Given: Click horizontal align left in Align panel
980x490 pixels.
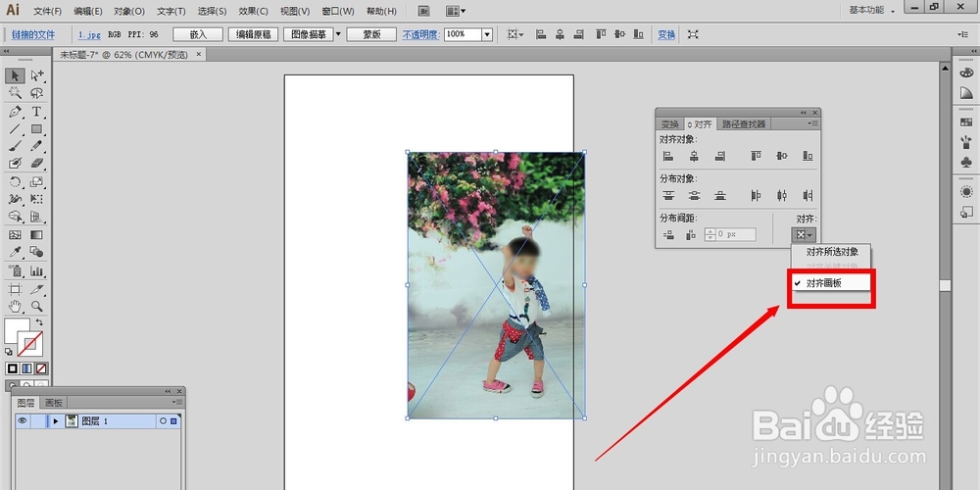Looking at the screenshot, I should click(668, 156).
